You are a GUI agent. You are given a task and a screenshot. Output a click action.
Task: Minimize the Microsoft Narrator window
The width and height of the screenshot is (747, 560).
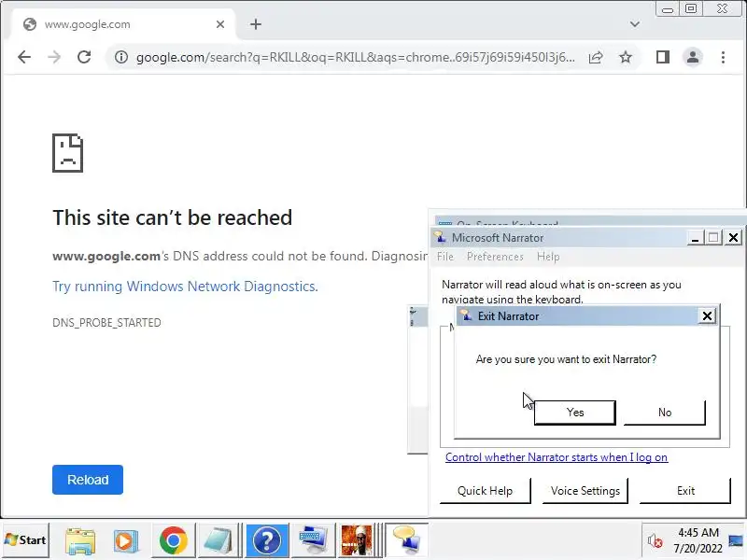click(695, 238)
